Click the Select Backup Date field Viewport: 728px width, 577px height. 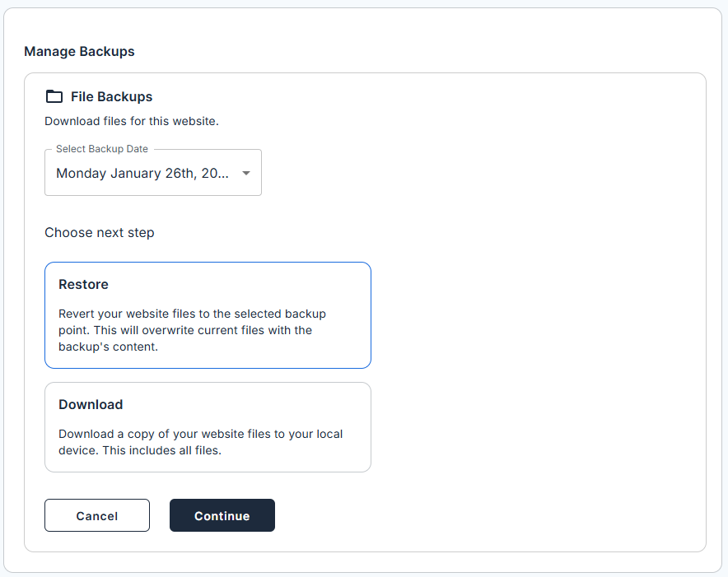[140, 173]
